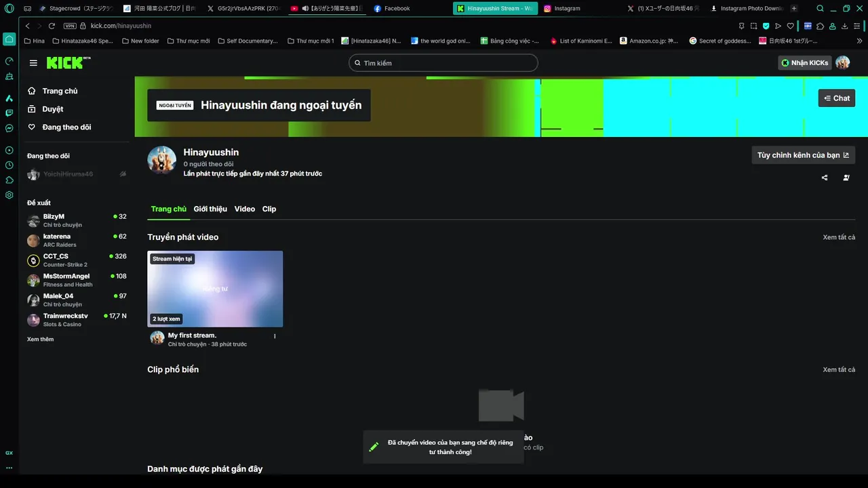868x488 pixels.
Task: Click the ad-blocker shield icon
Action: [x=766, y=26]
